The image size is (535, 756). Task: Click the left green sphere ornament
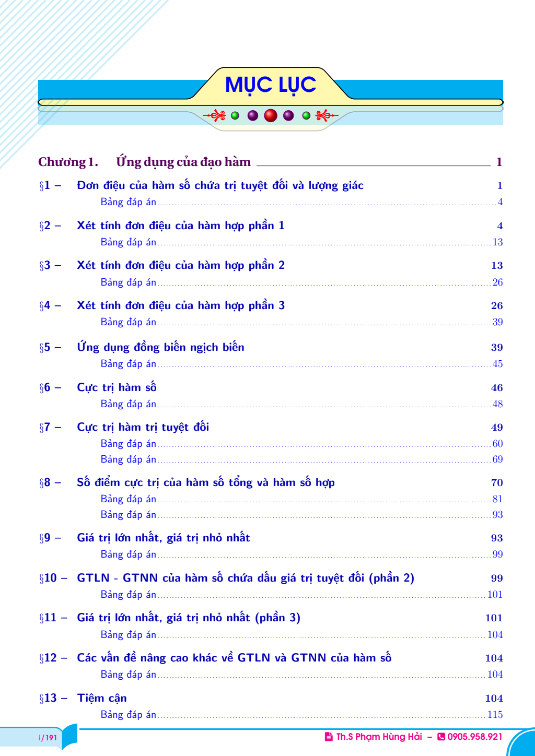(235, 115)
